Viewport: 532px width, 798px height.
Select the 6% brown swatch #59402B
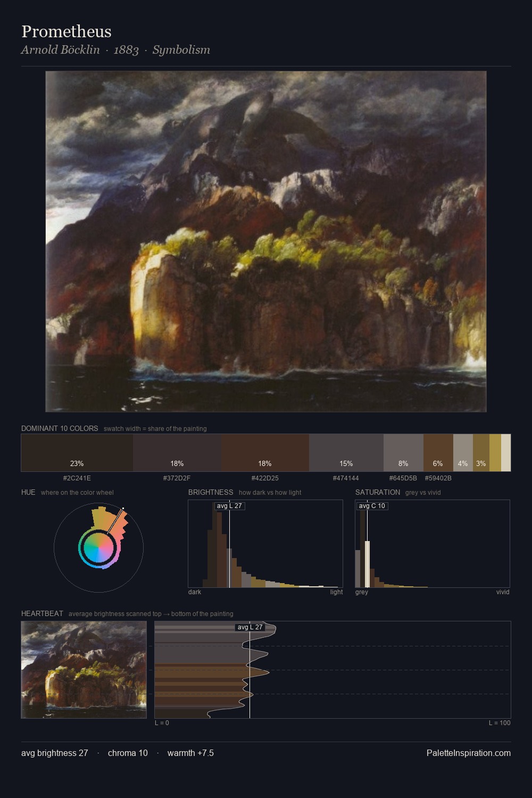[438, 453]
